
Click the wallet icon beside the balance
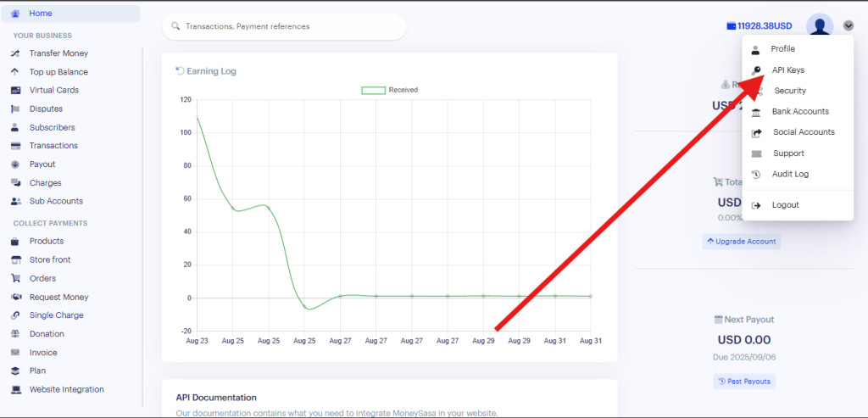point(731,26)
